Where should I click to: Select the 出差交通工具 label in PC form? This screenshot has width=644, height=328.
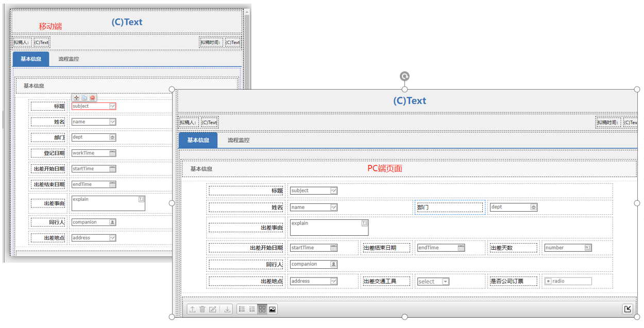386,281
